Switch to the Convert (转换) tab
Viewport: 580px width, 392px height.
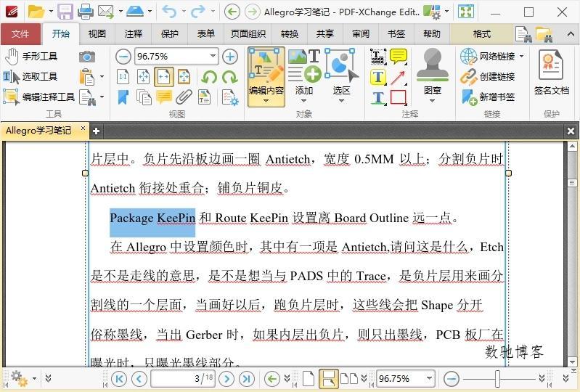tap(289, 33)
